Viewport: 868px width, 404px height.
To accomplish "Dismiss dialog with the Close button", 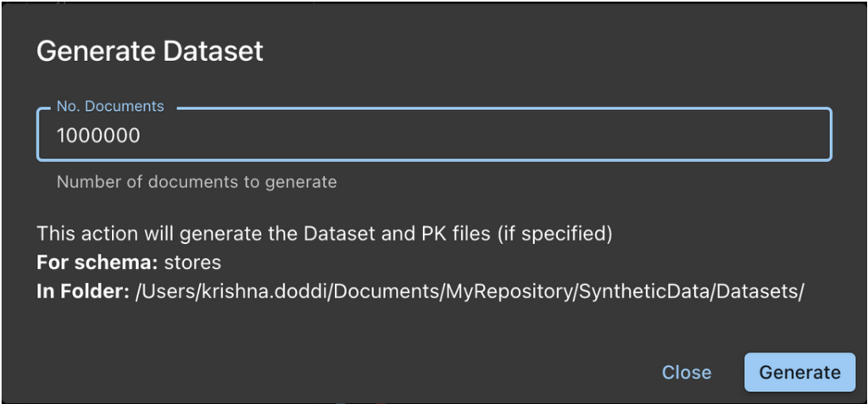I will pyautogui.click(x=687, y=373).
